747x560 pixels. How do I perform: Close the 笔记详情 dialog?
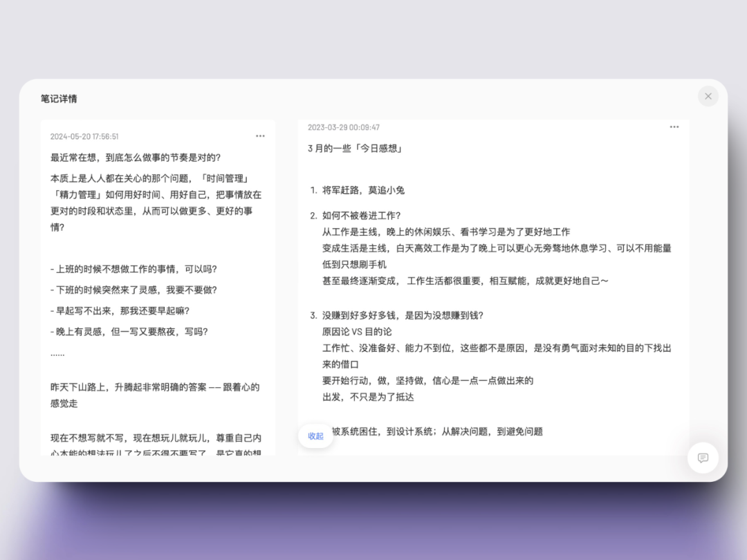(708, 96)
